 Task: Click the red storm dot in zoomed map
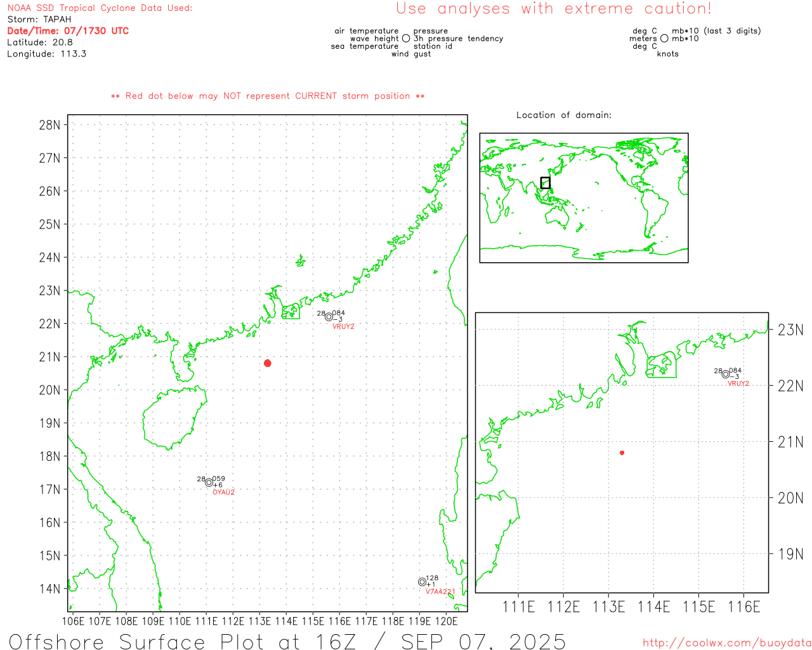tap(622, 453)
